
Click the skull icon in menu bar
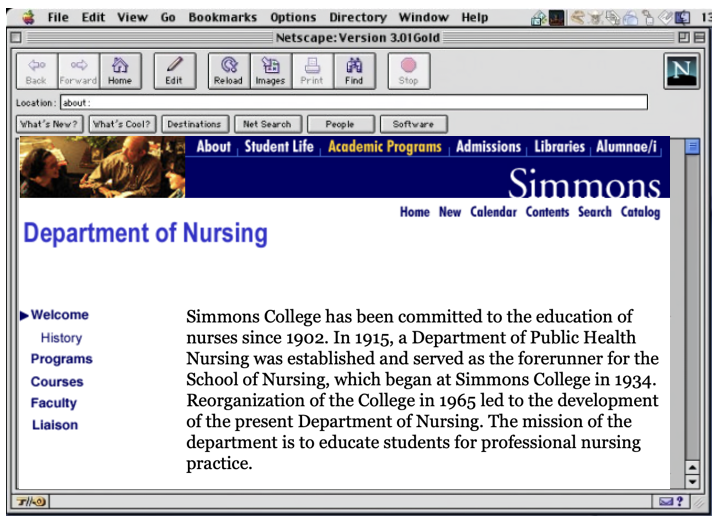point(595,18)
